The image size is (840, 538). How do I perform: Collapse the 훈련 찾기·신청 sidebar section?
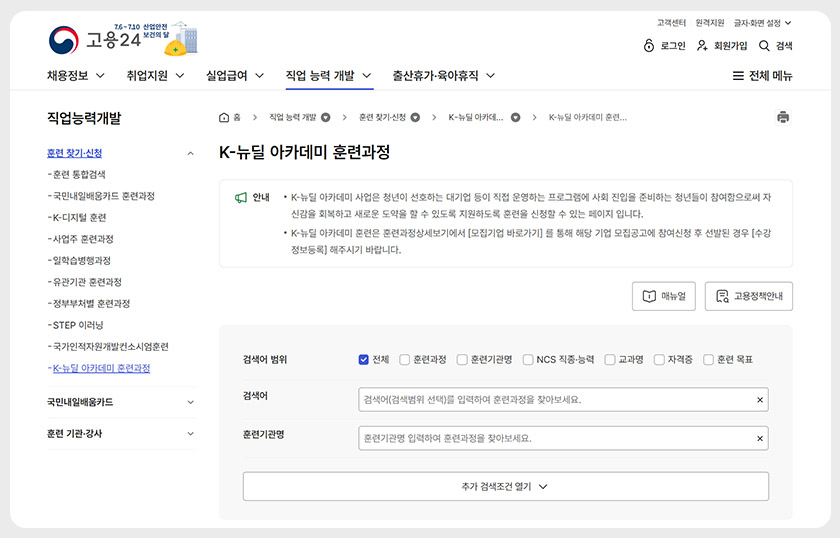pos(190,154)
